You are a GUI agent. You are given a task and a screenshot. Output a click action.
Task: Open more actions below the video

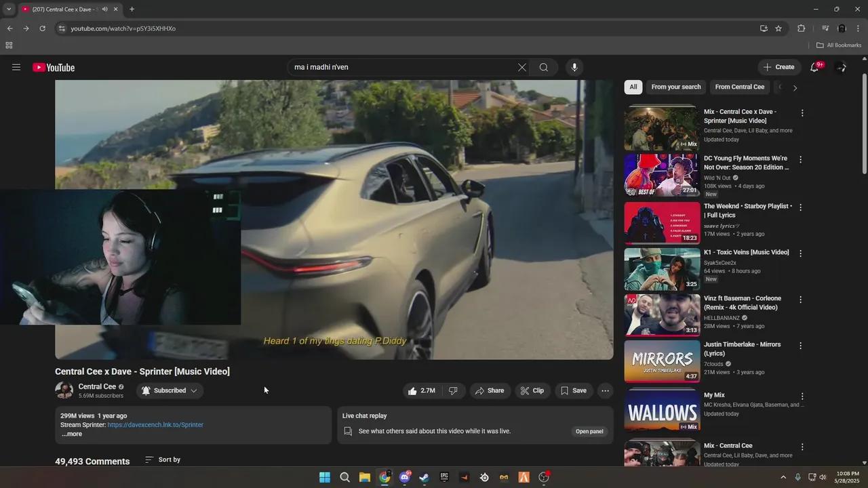point(606,390)
